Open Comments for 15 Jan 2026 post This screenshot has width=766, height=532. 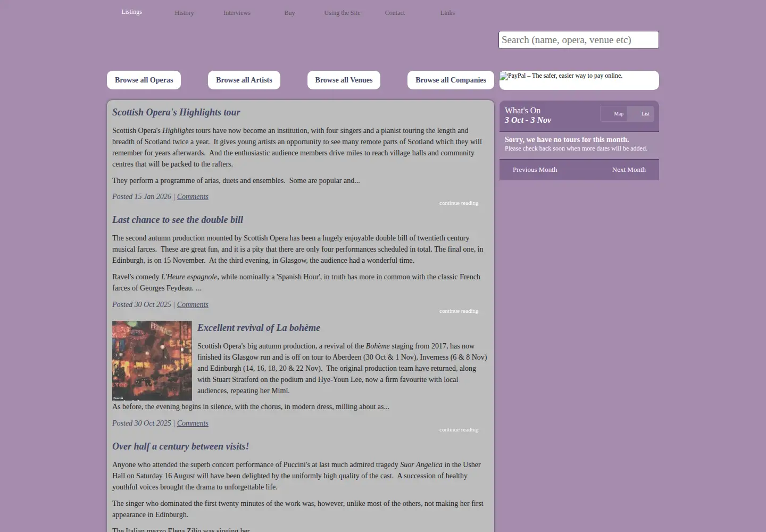[193, 196]
